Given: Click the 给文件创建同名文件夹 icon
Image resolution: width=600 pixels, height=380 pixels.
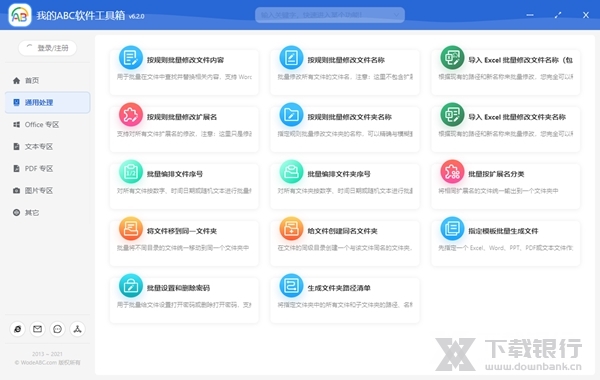Looking at the screenshot, I should point(291,229).
